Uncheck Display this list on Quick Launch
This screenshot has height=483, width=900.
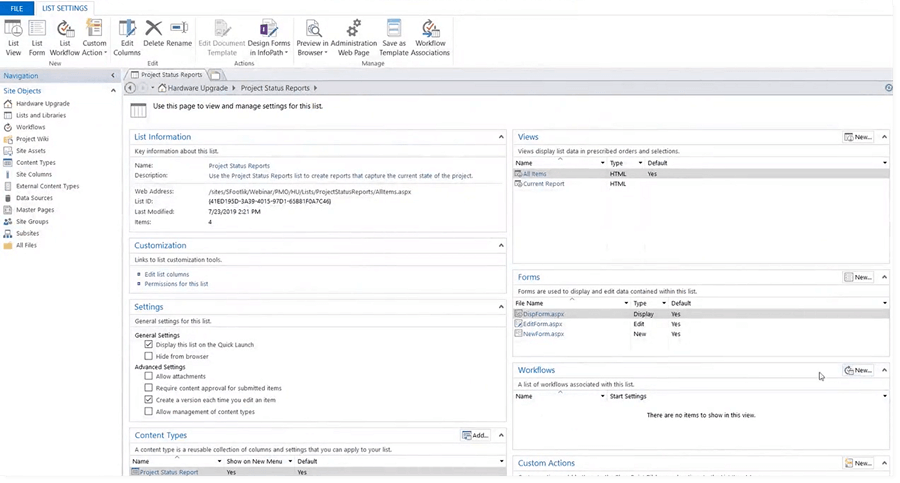click(149, 344)
